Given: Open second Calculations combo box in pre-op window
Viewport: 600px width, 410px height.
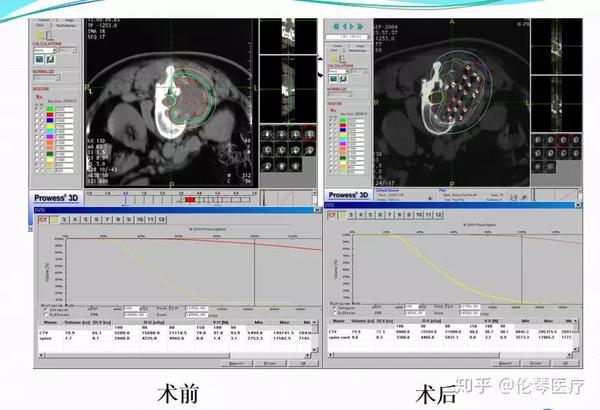Looking at the screenshot, I should [x=68, y=50].
